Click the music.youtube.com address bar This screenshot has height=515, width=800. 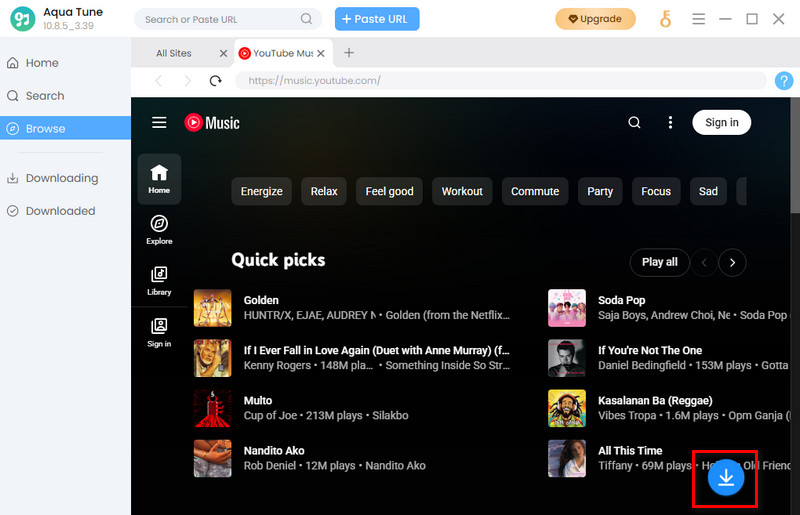click(500, 81)
